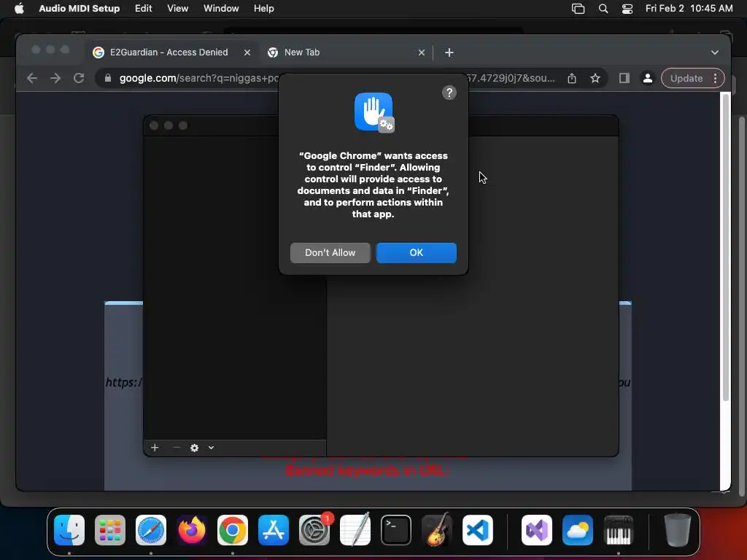Viewport: 747px width, 560px height.
Task: Open Chrome profile icon
Action: [x=648, y=78]
